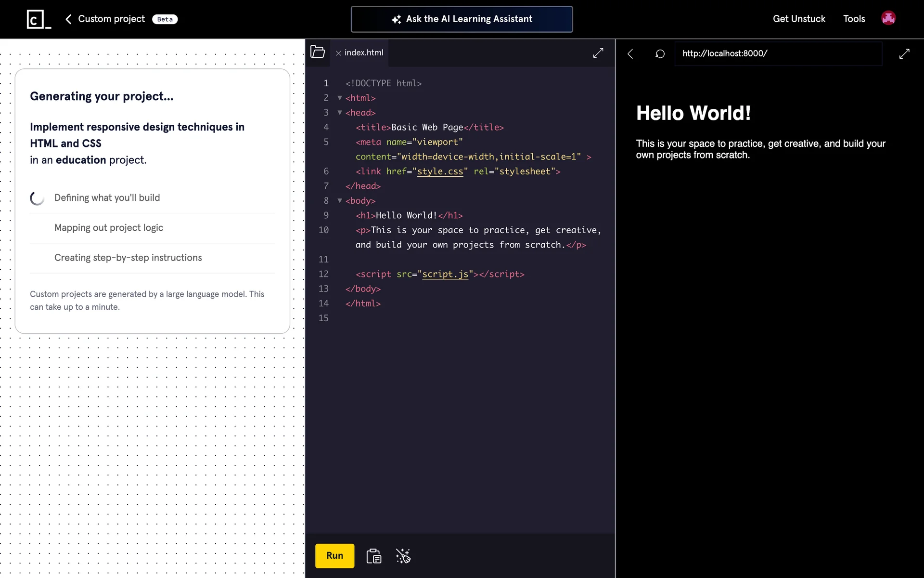Open the Tools menu
Screen dimensions: 924x578
click(x=854, y=19)
